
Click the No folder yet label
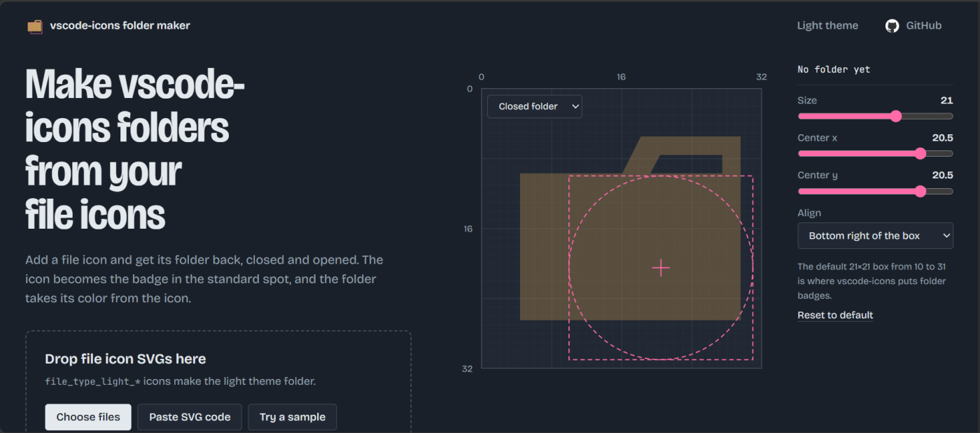[834, 69]
